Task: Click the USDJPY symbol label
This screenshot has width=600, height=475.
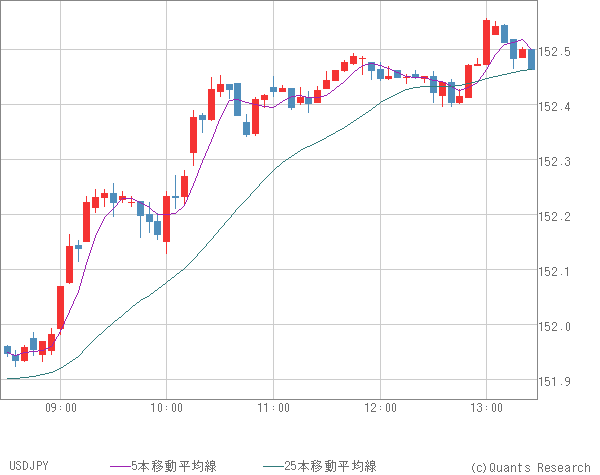Action: coord(28,466)
